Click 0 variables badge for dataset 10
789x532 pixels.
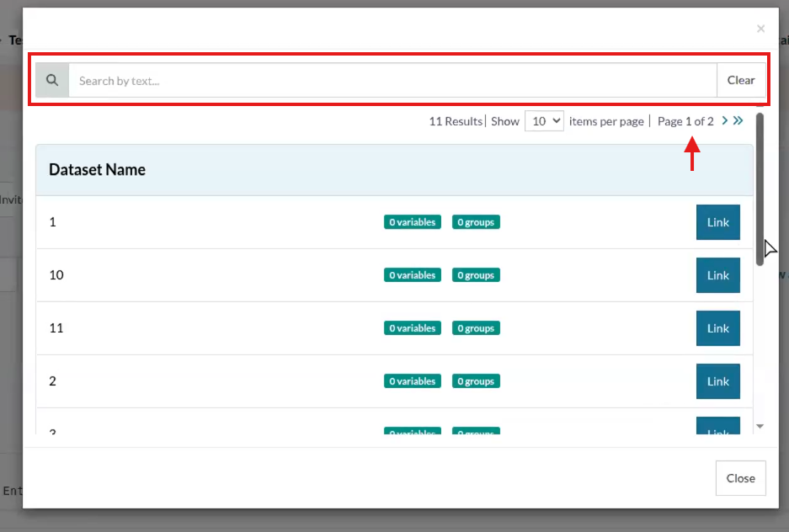point(413,275)
